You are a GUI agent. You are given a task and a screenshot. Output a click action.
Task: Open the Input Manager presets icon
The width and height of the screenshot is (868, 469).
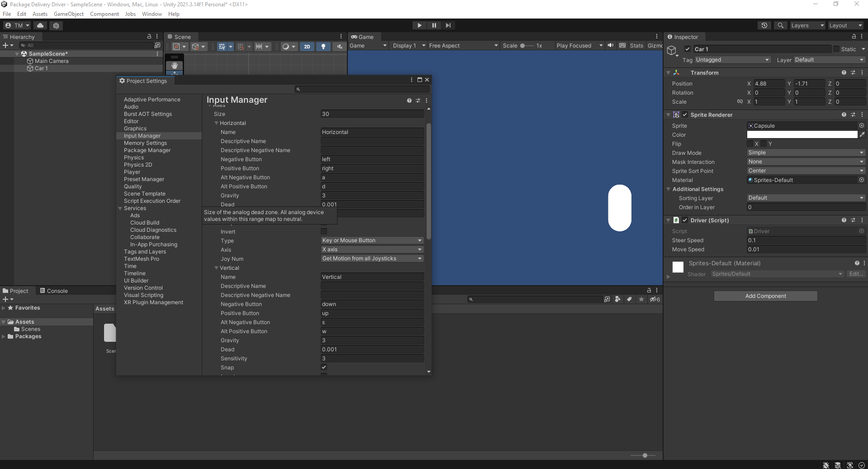point(418,100)
